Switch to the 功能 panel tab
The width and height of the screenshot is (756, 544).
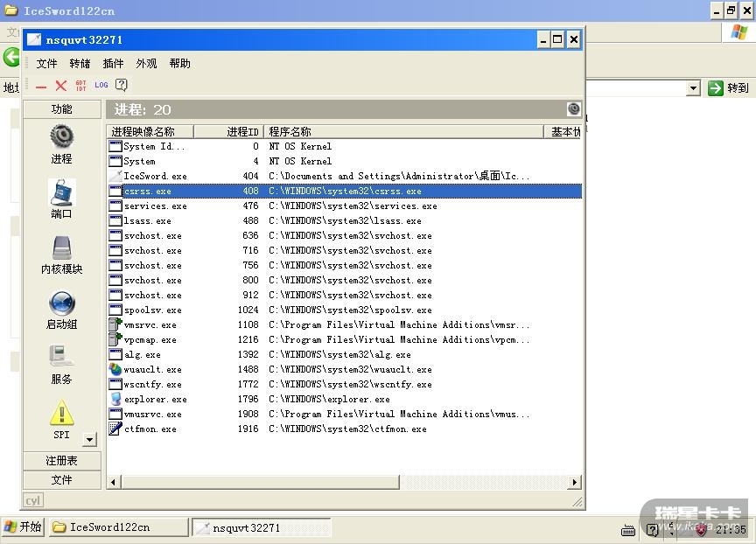[x=62, y=109]
